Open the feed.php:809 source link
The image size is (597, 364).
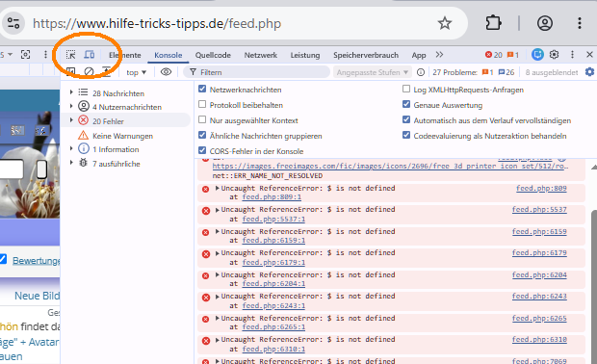pyautogui.click(x=541, y=188)
